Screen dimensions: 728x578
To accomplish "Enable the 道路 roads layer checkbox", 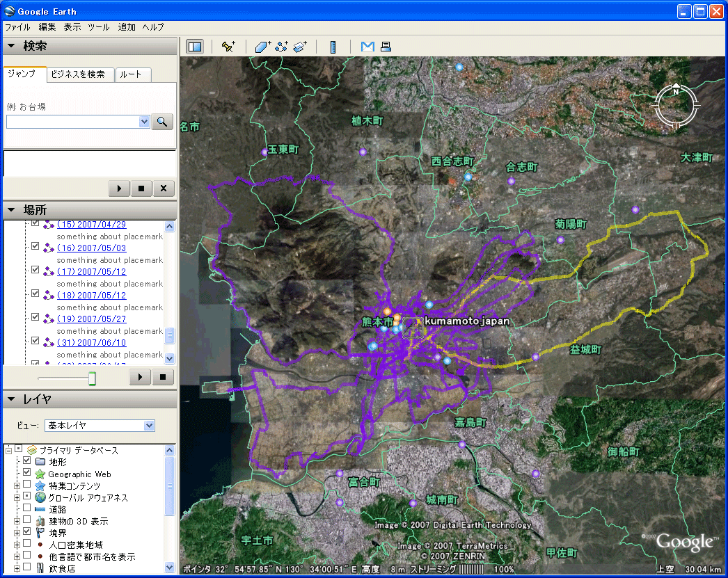I will pos(27,508).
